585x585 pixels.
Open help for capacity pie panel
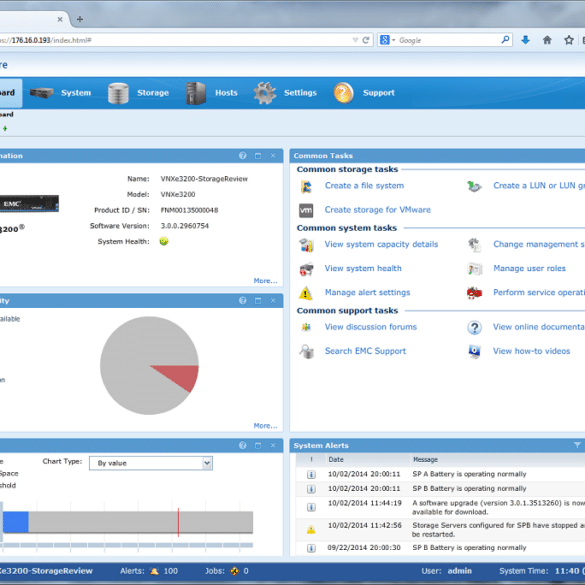(x=243, y=300)
